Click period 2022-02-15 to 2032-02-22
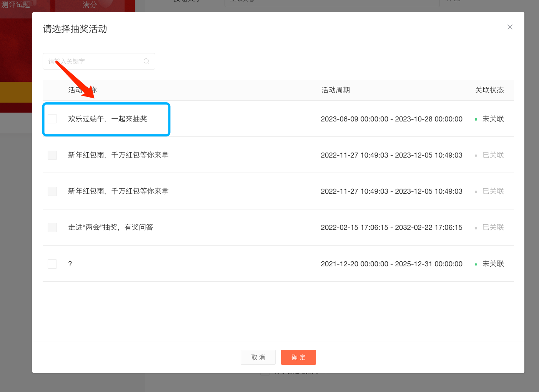Screen dimensions: 539x392 pos(392,228)
